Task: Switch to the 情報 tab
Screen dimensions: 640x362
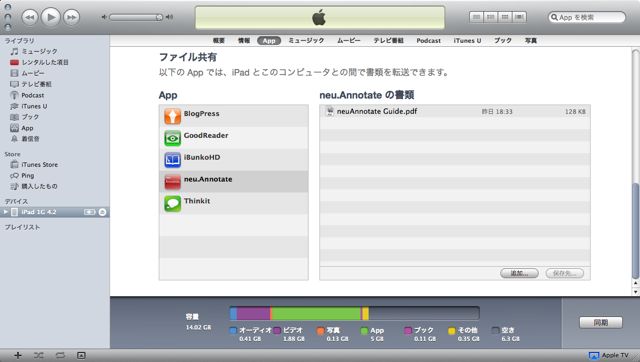Action: [x=244, y=40]
